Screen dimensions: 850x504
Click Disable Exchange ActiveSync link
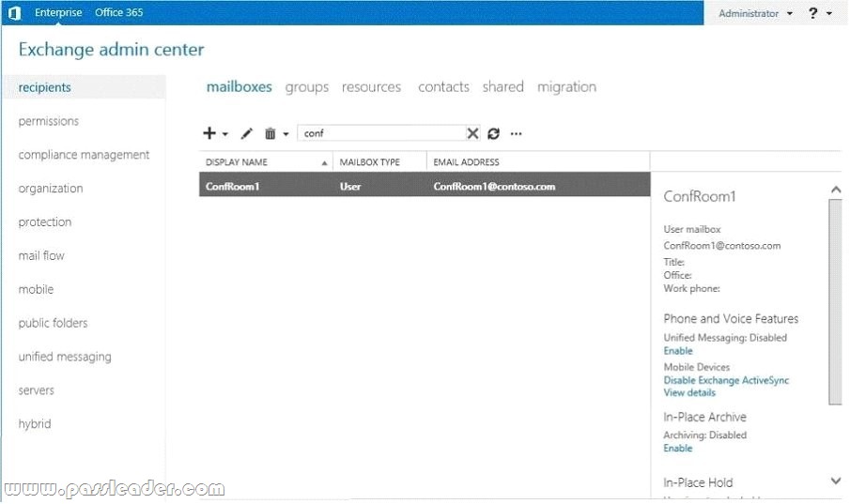726,380
